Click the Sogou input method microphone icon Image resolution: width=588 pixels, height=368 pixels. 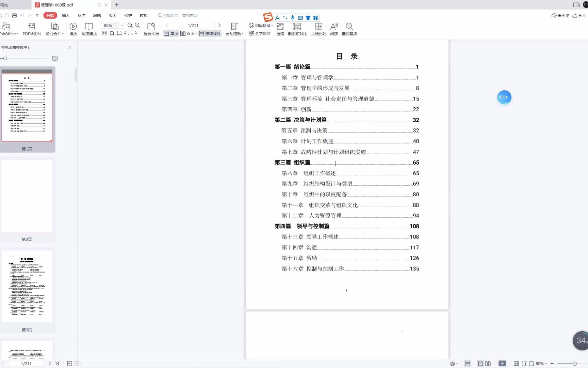point(293,18)
